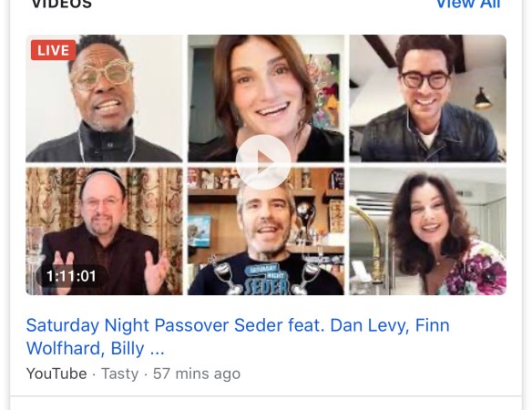Click the Tasty channel name
This screenshot has width=532, height=410.
click(119, 374)
